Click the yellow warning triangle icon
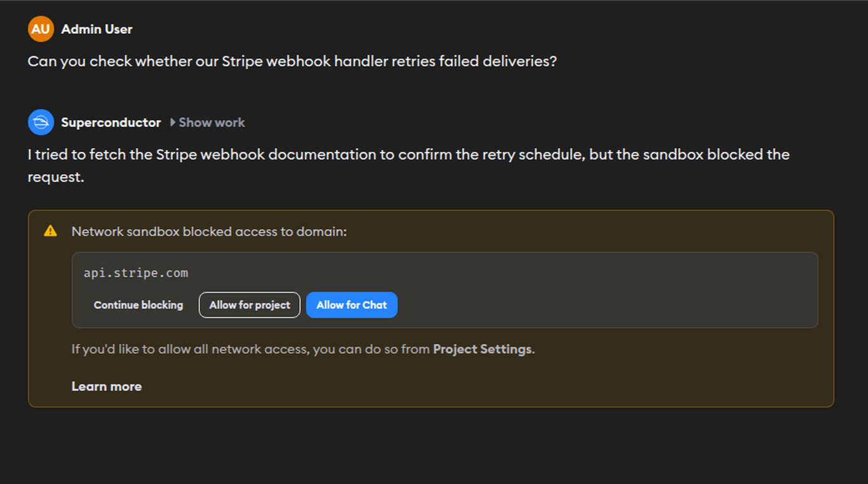The width and height of the screenshot is (868, 484). click(x=50, y=231)
